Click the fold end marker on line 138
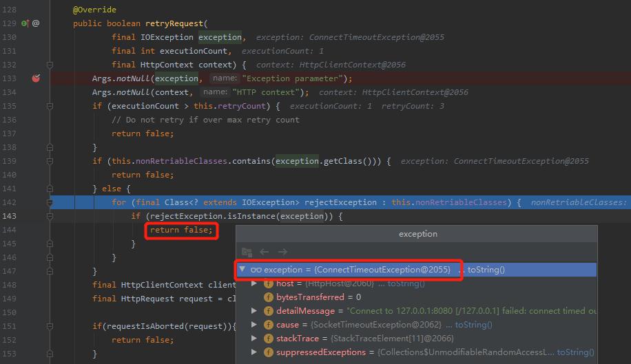The height and width of the screenshot is (364, 631). pos(50,147)
